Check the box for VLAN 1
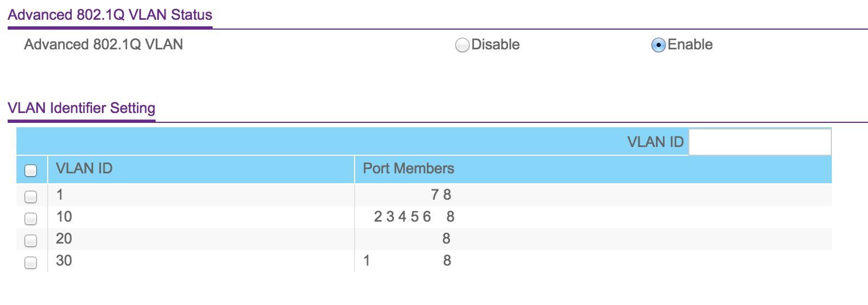Viewport: 868px width, 305px height. pyautogui.click(x=31, y=196)
